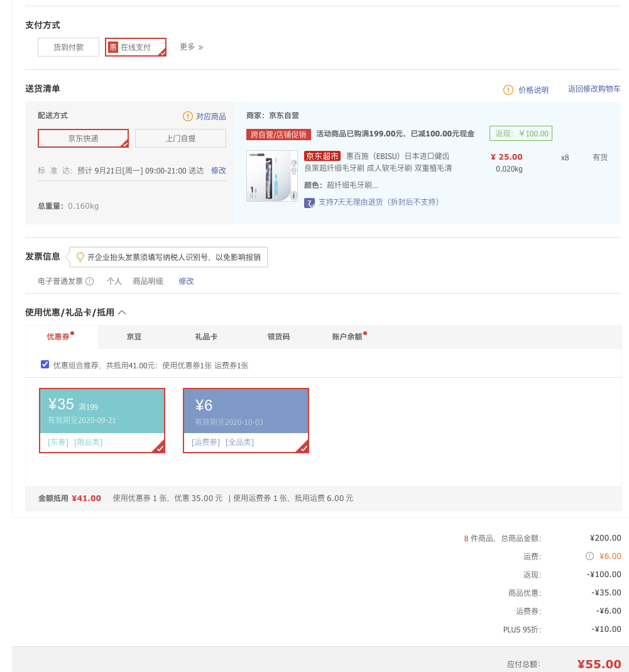Click 价格说明 info icon
The image size is (629, 672).
508,90
